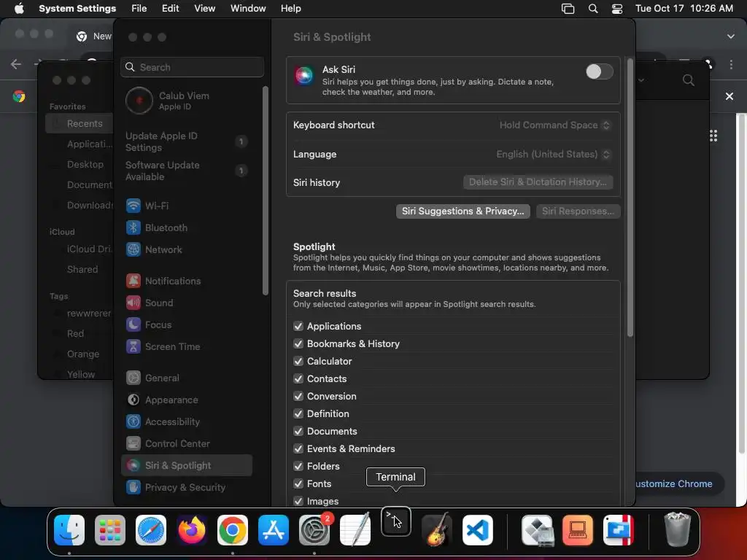This screenshot has width=747, height=560.
Task: Toggle the Ask Siri switch
Action: tap(600, 72)
